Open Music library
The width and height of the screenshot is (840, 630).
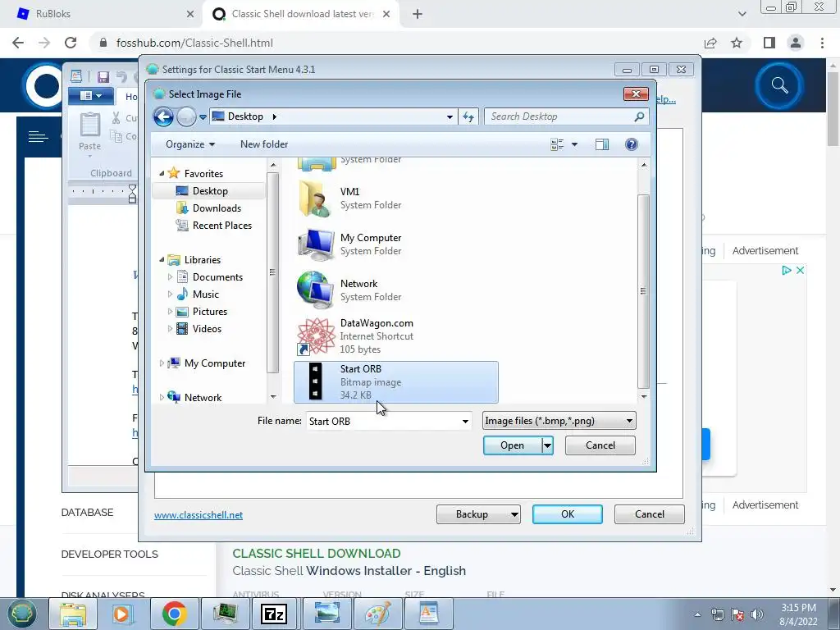206,294
